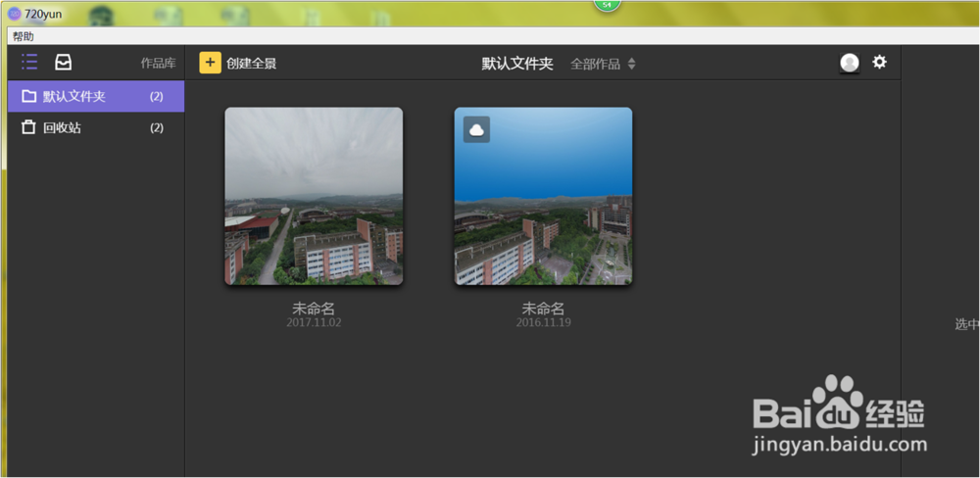The image size is (980, 478).
Task: Switch to the list view icon
Action: click(x=29, y=62)
